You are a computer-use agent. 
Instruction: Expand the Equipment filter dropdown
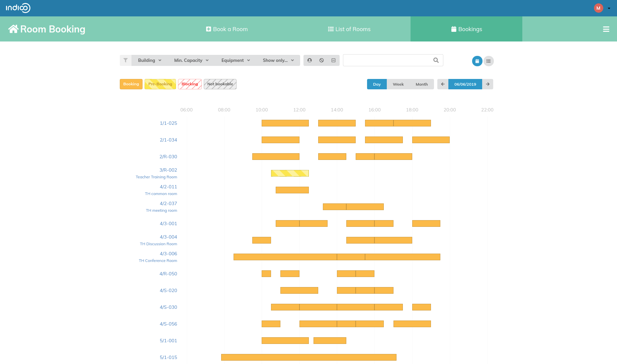pyautogui.click(x=236, y=60)
